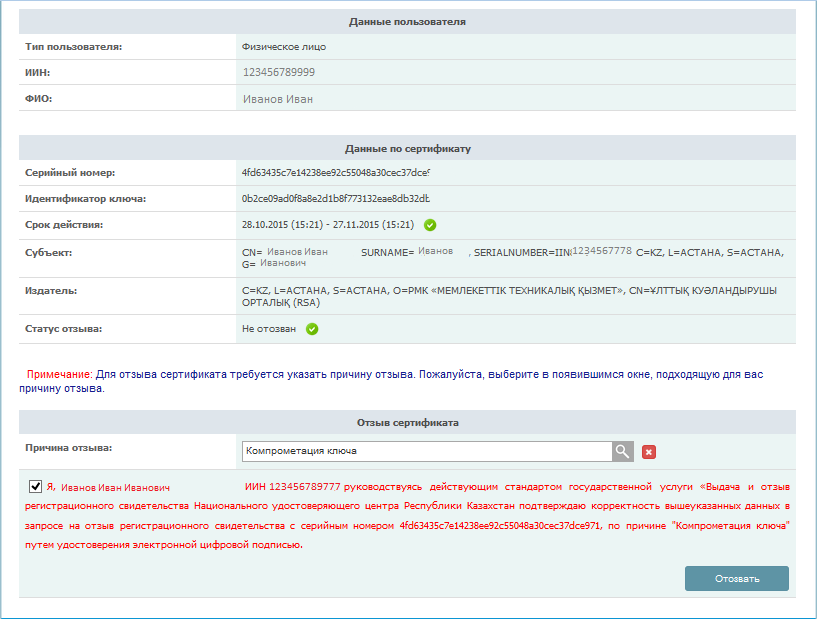
Task: Toggle the confirmation checkbox before 'Я, Иванов'
Action: tap(36, 487)
